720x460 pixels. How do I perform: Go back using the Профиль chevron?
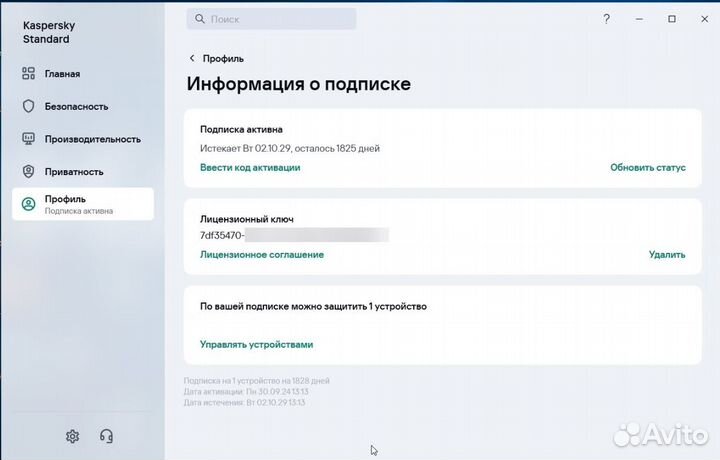pos(192,58)
